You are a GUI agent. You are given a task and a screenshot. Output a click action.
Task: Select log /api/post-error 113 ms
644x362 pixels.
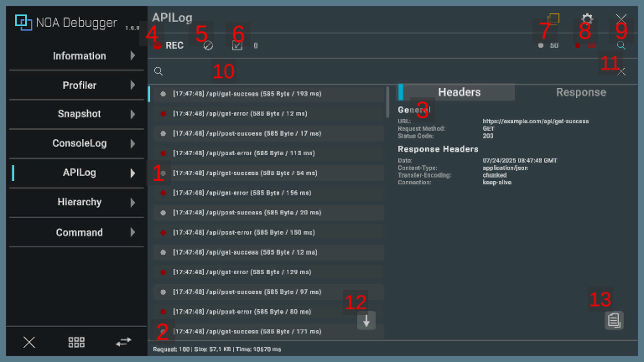268,153
